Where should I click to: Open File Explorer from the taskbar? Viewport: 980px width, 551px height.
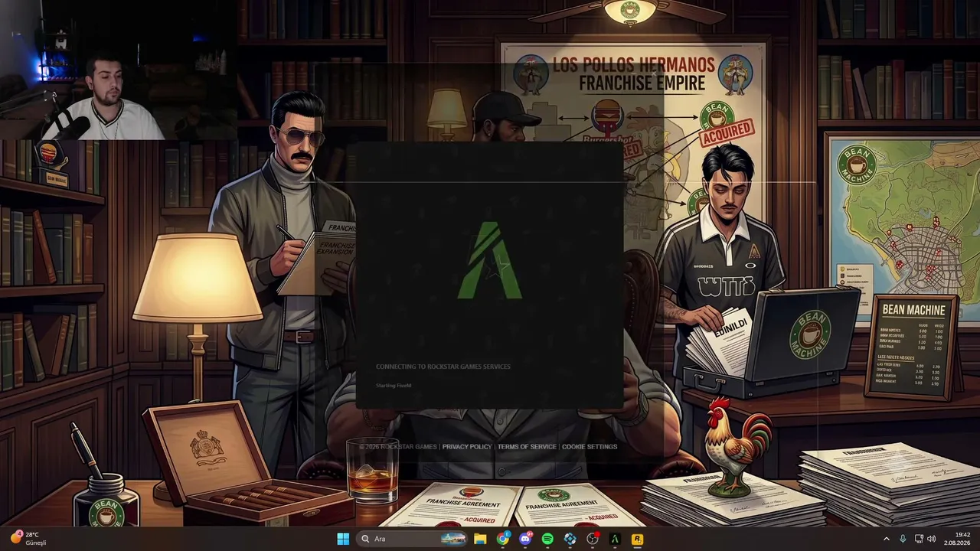[x=480, y=539]
